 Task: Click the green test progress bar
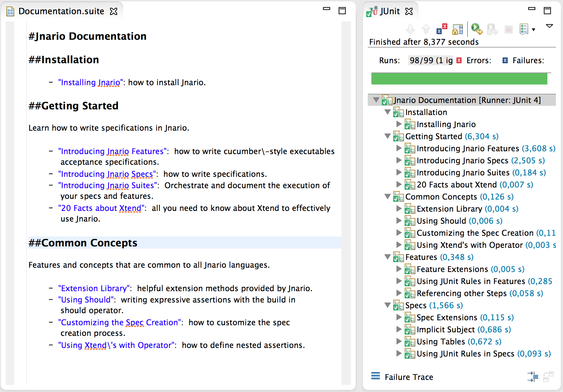(x=459, y=78)
